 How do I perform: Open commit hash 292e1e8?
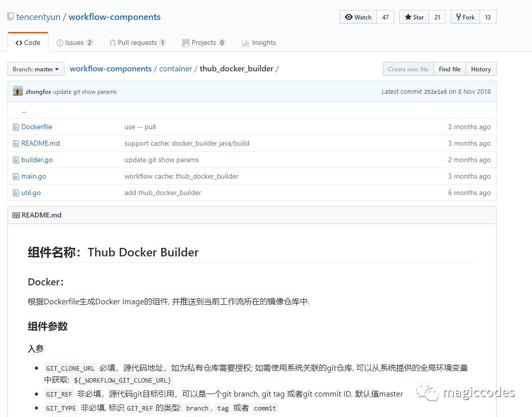click(435, 92)
